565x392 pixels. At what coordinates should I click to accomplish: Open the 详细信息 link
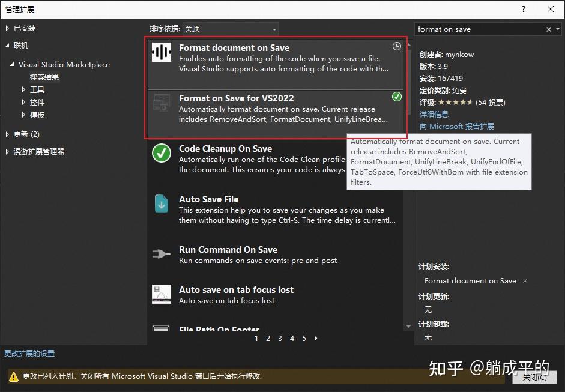[x=434, y=114]
